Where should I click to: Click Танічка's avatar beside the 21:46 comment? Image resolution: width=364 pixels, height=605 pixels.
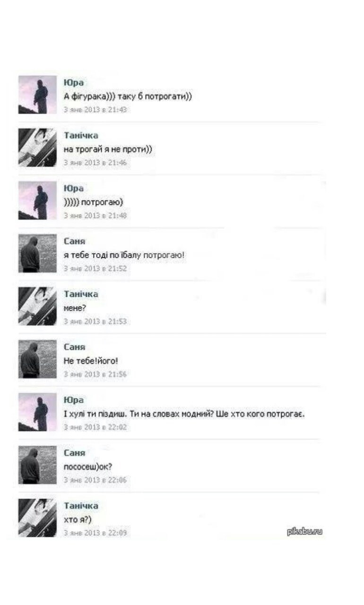point(37,148)
